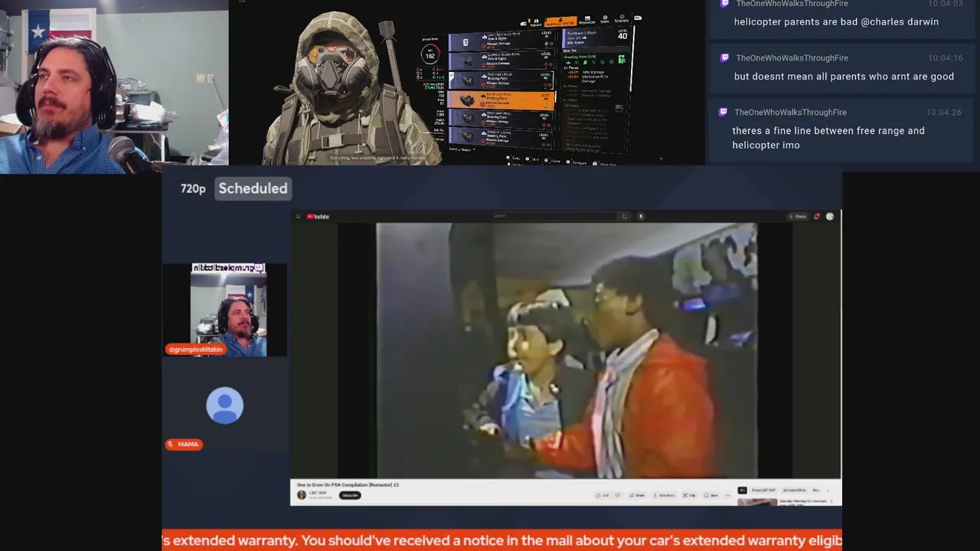The height and width of the screenshot is (551, 980).
Task: Dislike the YouTube video
Action: (x=618, y=496)
